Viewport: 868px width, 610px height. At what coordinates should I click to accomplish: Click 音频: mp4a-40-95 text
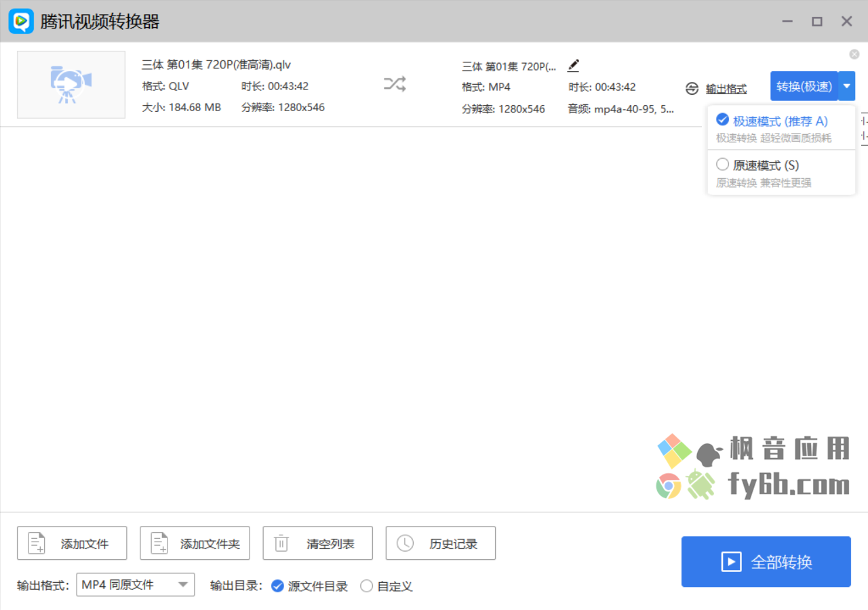tap(621, 108)
